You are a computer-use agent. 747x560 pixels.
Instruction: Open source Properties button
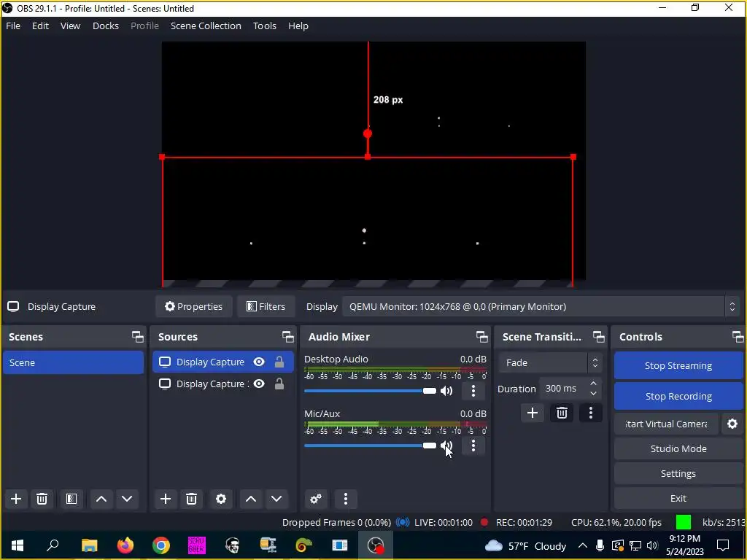click(193, 307)
